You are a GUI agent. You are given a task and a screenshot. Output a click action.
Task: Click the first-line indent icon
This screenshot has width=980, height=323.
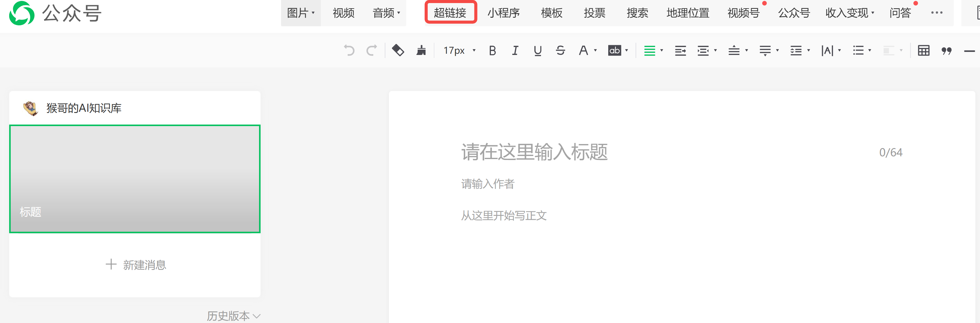pos(680,51)
